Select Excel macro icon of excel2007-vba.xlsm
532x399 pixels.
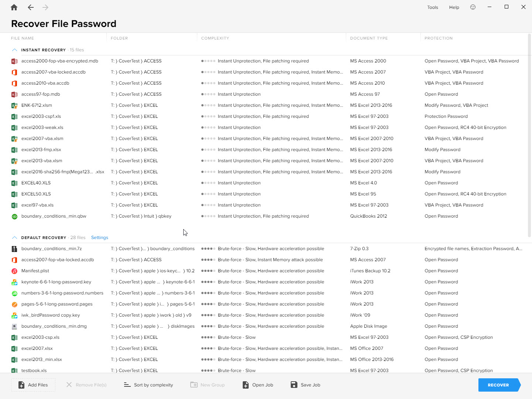point(14,139)
